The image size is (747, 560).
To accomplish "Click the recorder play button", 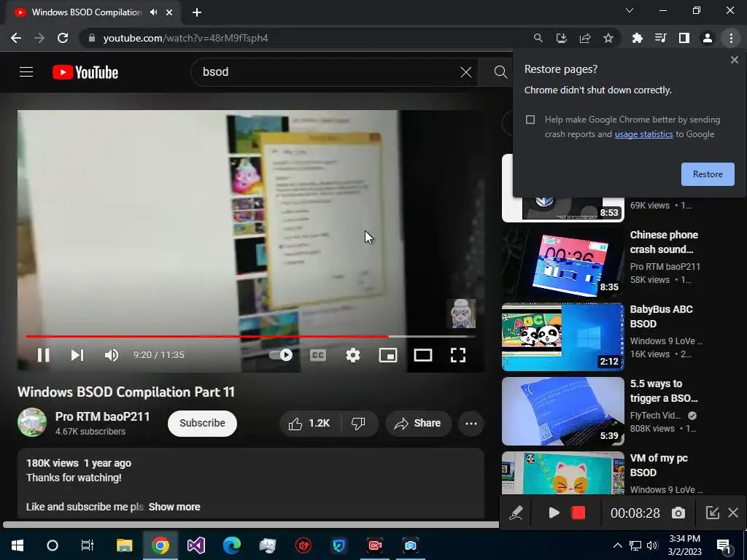I will pos(554,513).
